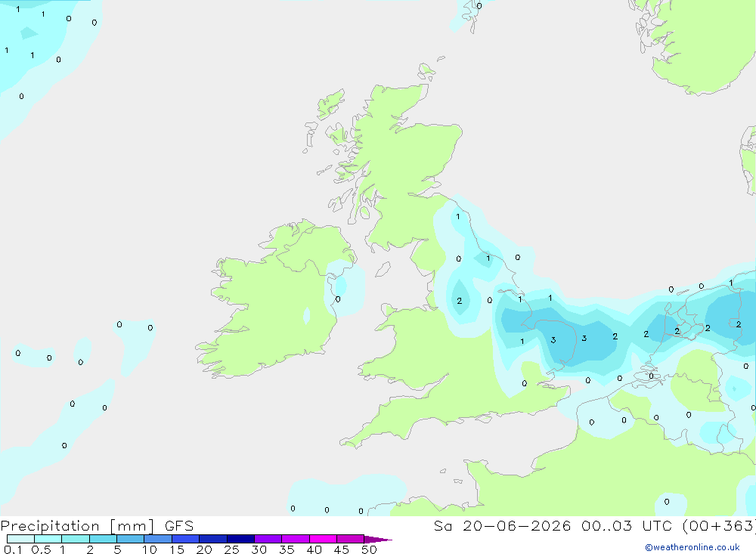Viewport: 756px width, 554px height.
Task: Click the legend swatch between 45 and 50
Action: 351,539
